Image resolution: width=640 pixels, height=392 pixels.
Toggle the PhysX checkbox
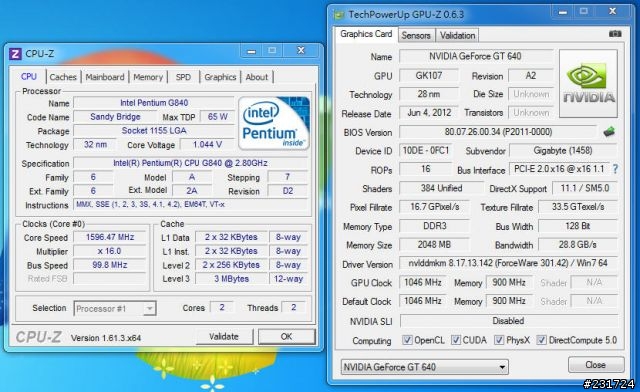[499, 340]
